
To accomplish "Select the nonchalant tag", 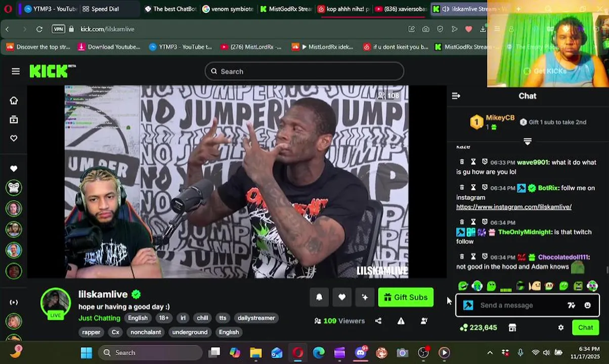I will click(146, 332).
